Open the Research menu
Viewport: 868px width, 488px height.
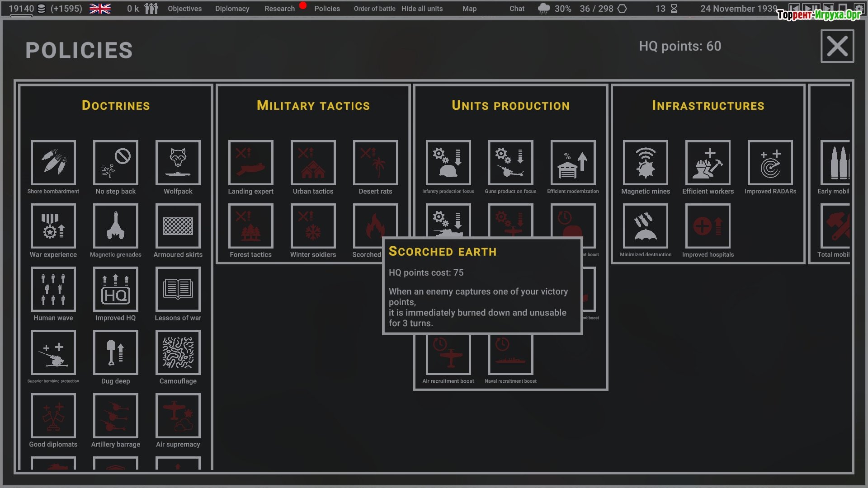click(279, 9)
